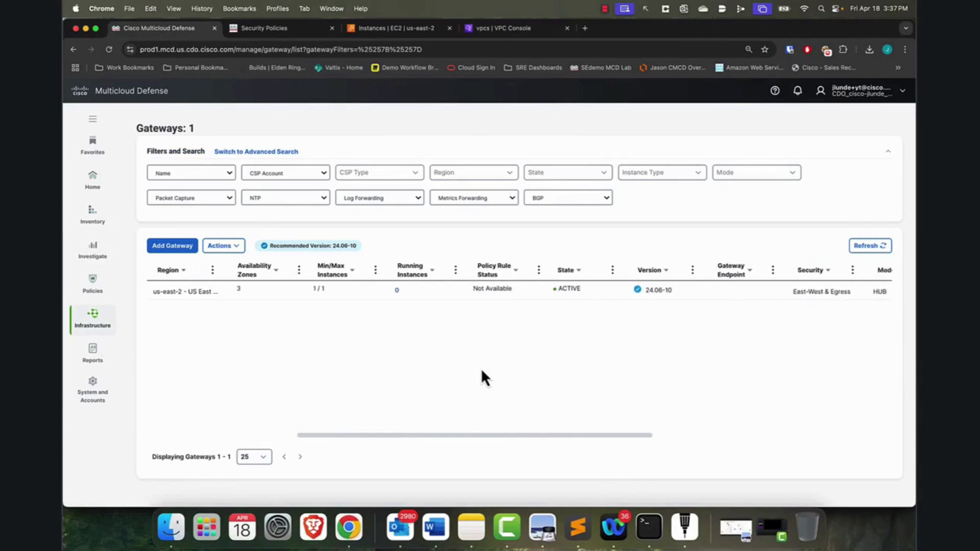Screen dimensions: 980x551
Task: Open the Bookmarks menu in menu bar
Action: [239, 9]
